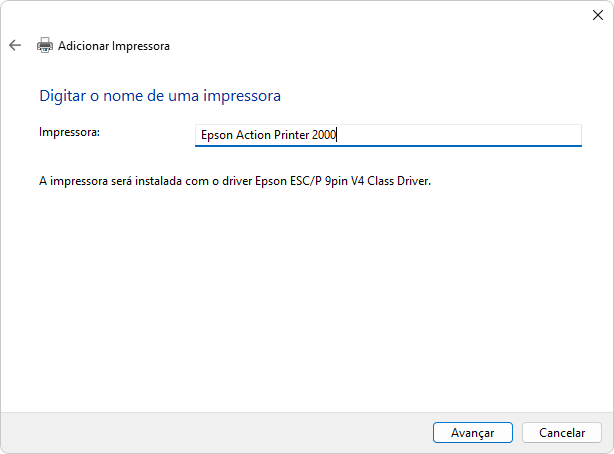
Task: Cancel the printer installation with Cancelar
Action: 562,432
